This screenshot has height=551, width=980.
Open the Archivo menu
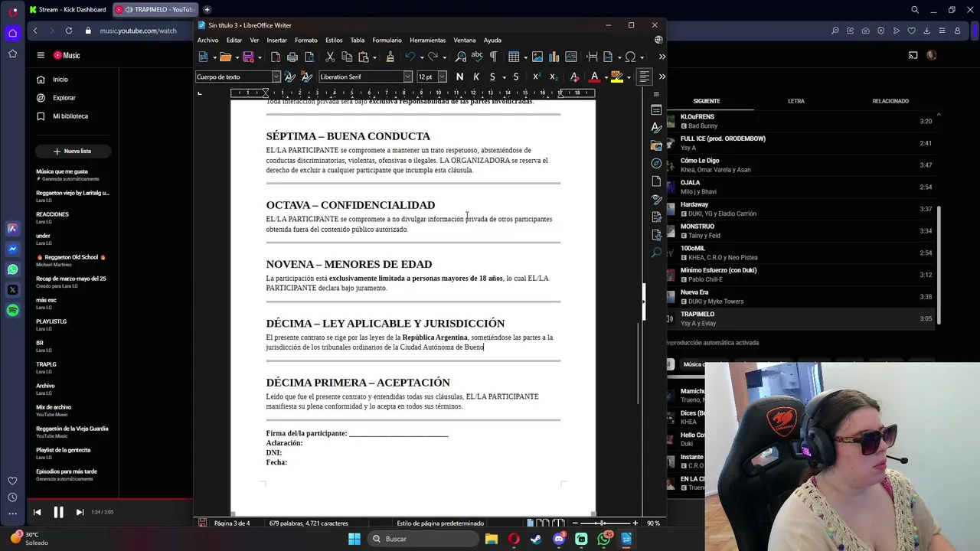point(207,40)
